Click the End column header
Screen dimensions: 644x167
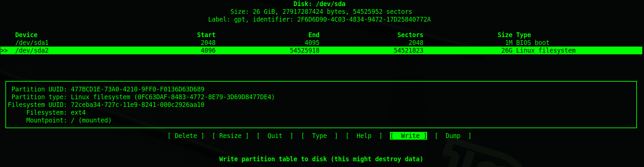[314, 35]
